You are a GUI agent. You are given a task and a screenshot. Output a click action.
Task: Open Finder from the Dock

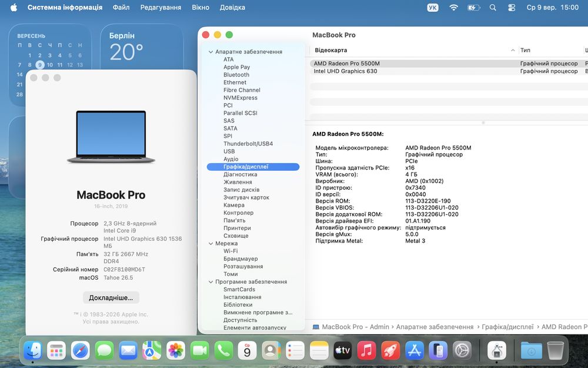click(x=32, y=351)
